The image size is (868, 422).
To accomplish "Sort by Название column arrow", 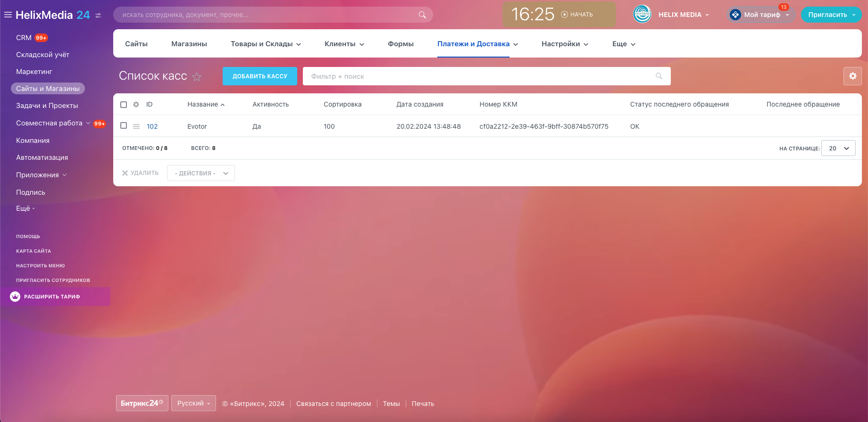I will (223, 105).
